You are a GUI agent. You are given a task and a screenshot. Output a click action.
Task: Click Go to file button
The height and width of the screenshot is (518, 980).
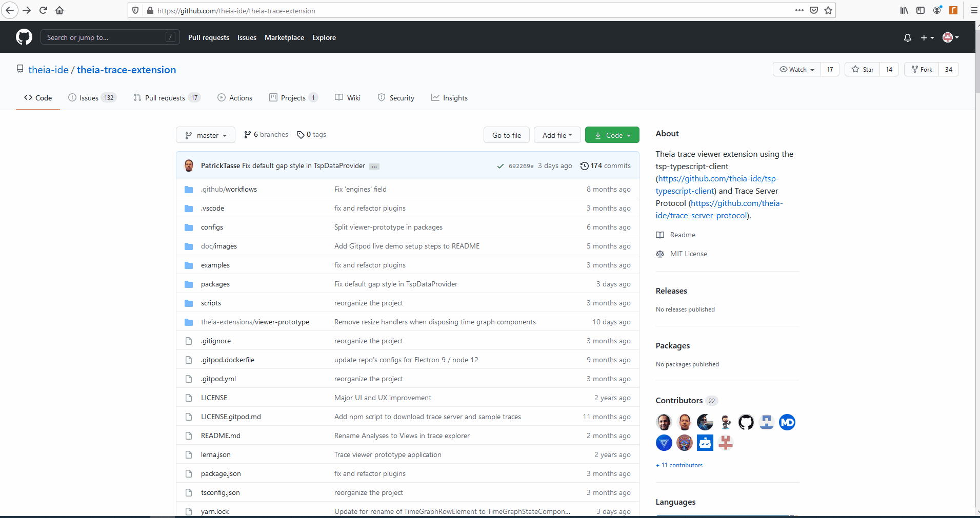pyautogui.click(x=507, y=135)
